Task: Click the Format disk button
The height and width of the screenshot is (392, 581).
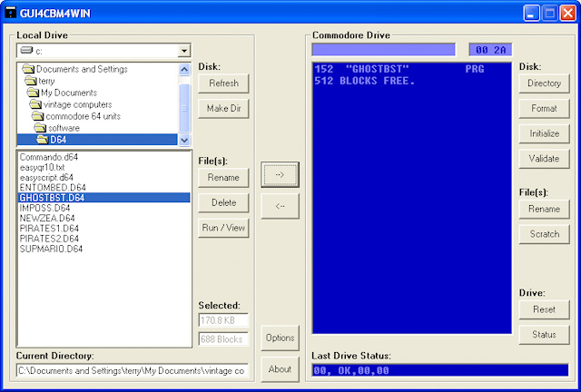Action: [544, 109]
